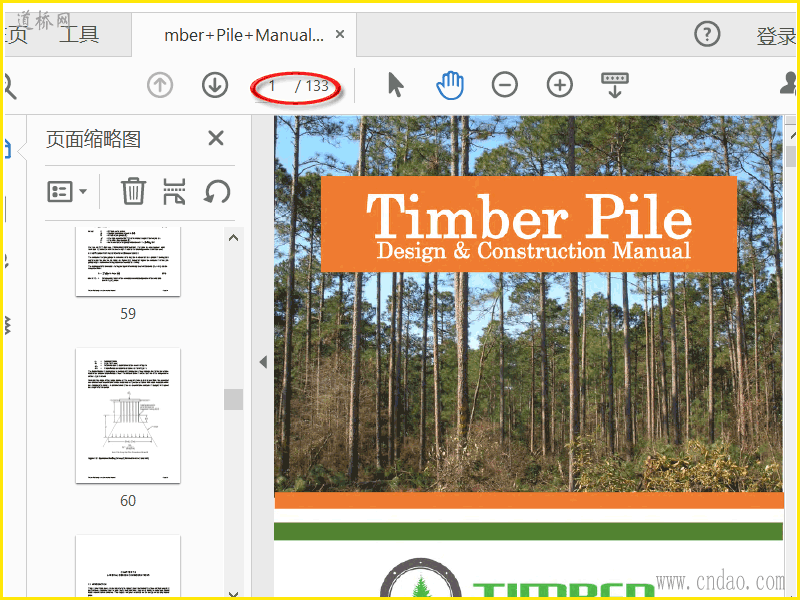800x600 pixels.
Task: Click the Timber Pile title on the page
Action: 529,216
